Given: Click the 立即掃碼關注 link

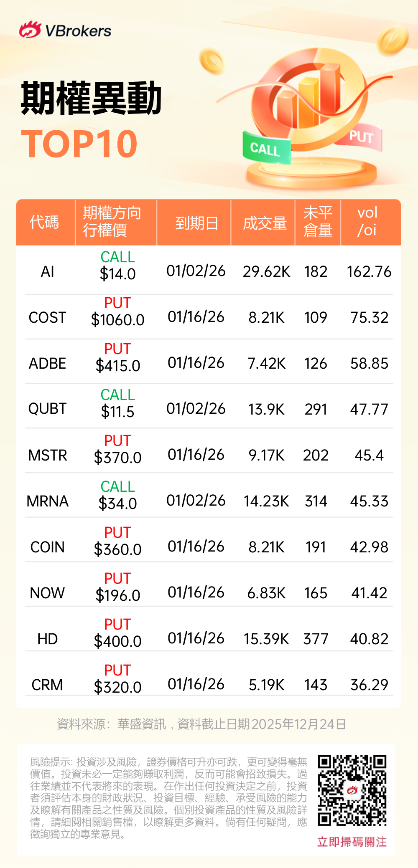Looking at the screenshot, I should click(352, 842).
